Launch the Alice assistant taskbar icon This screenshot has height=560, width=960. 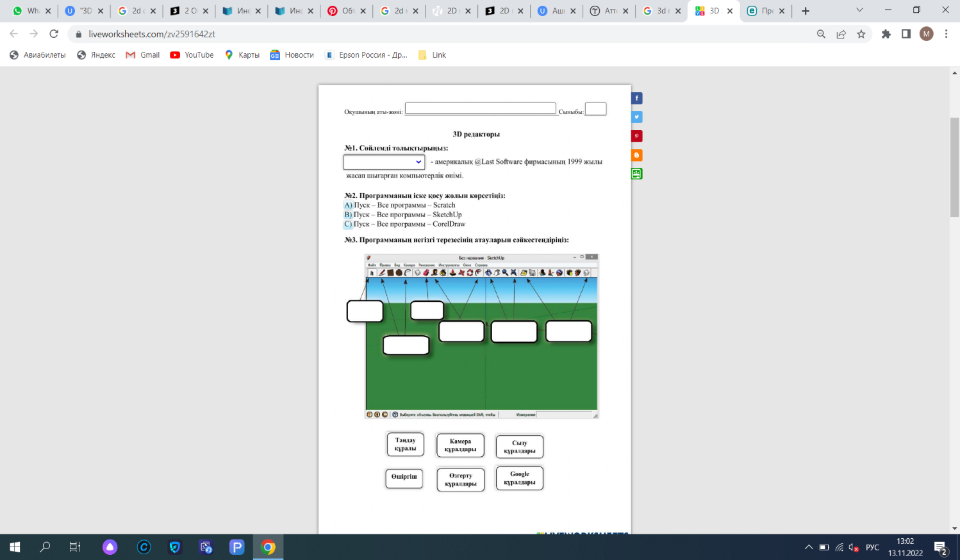click(x=110, y=547)
